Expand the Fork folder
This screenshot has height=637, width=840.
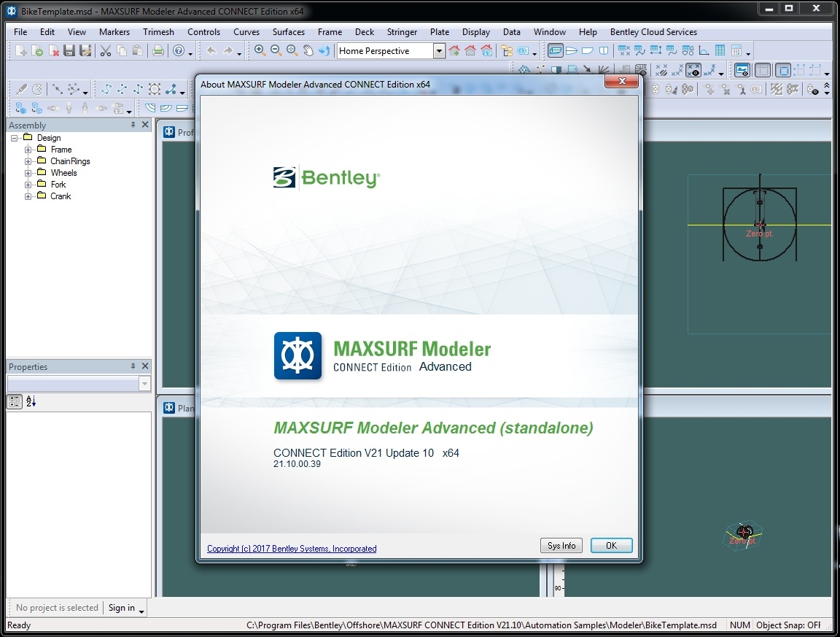pyautogui.click(x=28, y=185)
